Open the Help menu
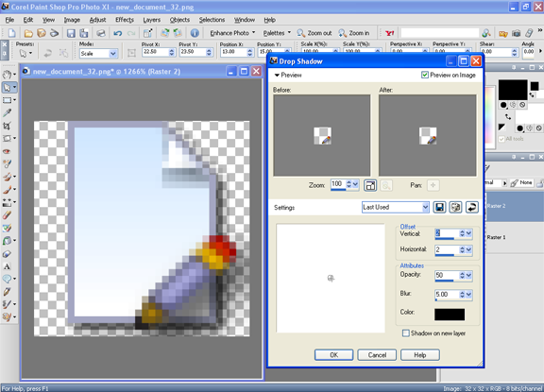 tap(269, 20)
